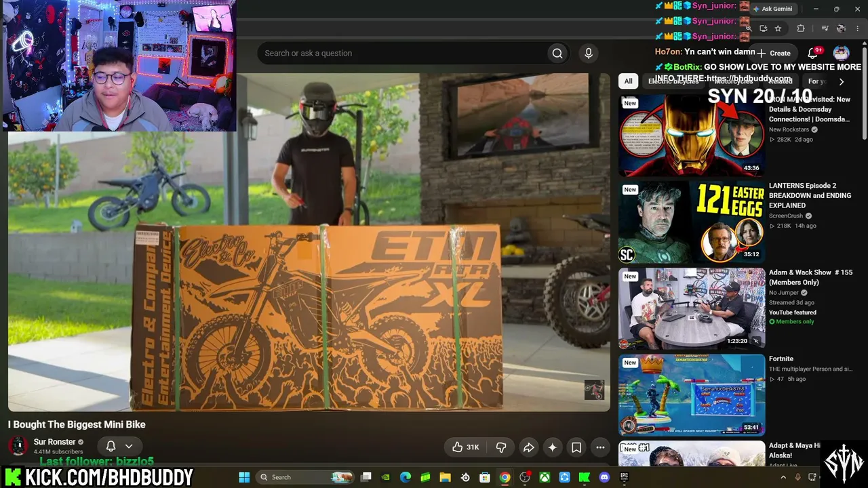Open Chrome media controls icon
868x488 pixels.
click(x=825, y=28)
